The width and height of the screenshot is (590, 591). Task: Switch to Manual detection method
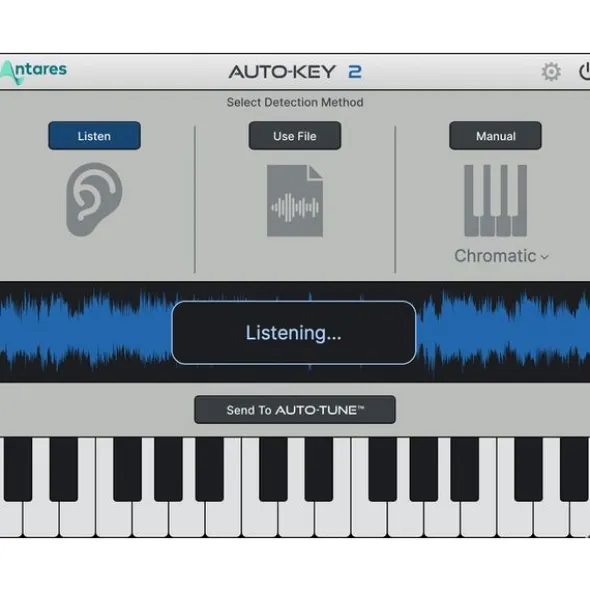coord(495,136)
